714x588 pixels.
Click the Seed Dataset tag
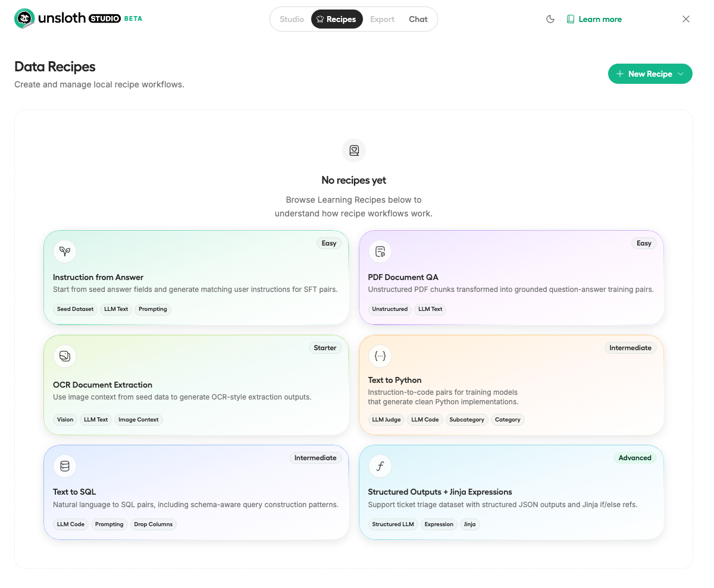[75, 309]
